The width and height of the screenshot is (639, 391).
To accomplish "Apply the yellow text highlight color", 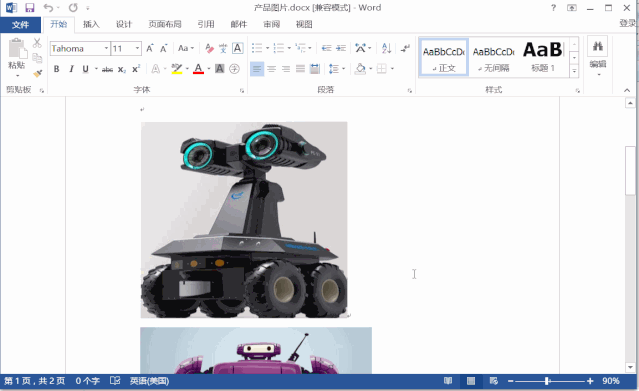I will [x=177, y=69].
